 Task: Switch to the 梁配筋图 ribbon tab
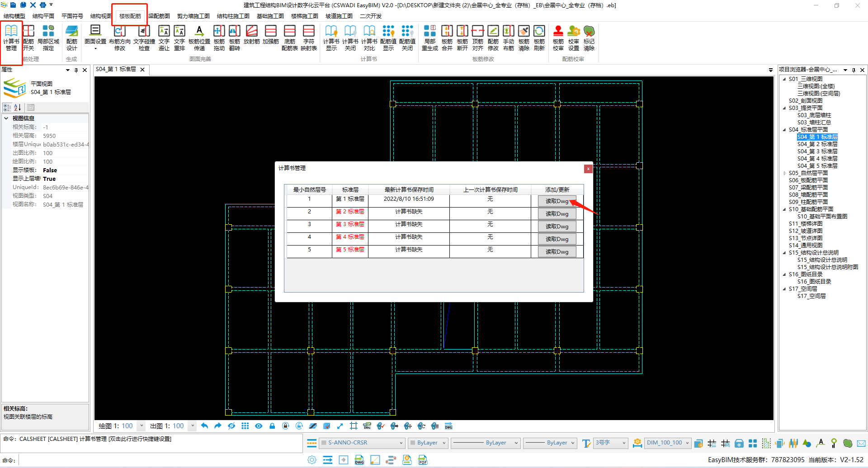click(159, 16)
